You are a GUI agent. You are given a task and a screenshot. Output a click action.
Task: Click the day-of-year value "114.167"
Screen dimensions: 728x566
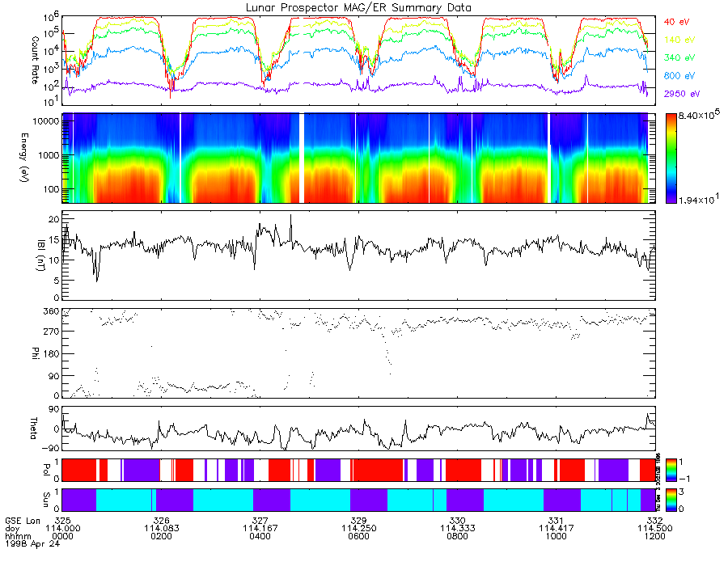(x=260, y=529)
